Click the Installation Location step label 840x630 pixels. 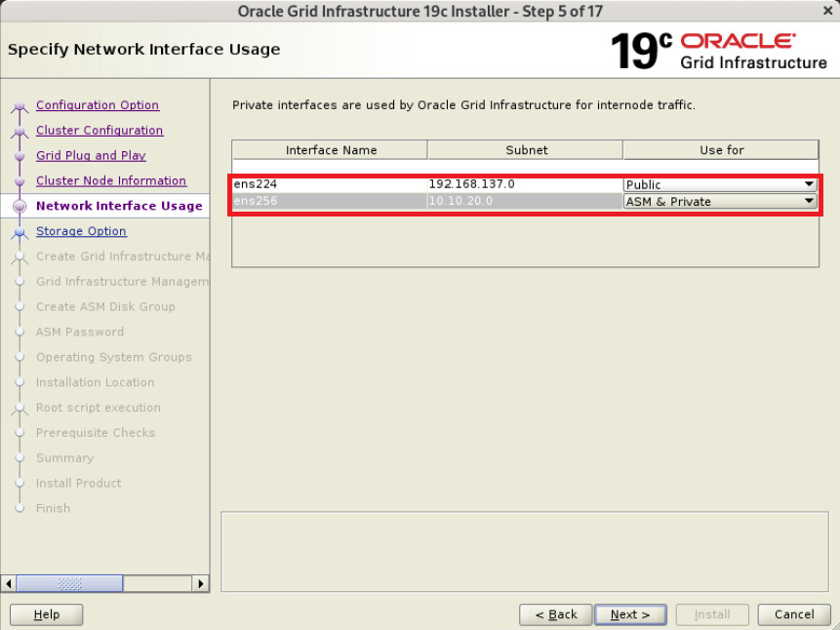point(95,382)
